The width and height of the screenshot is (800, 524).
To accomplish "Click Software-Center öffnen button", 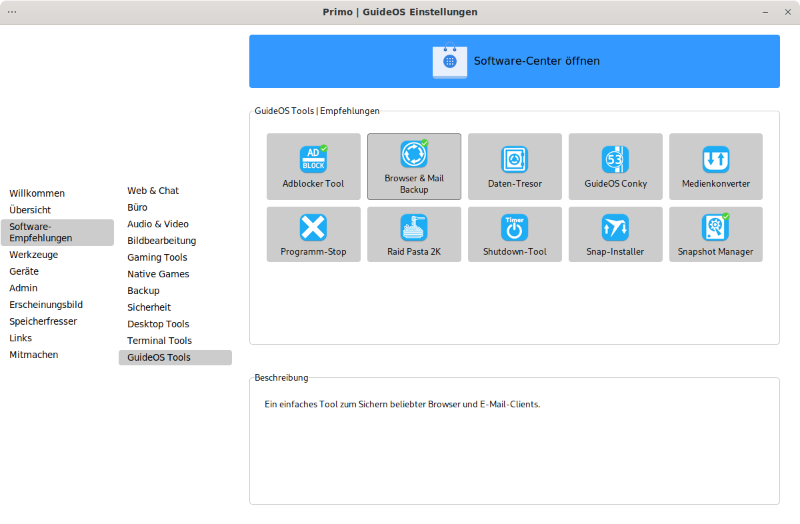I will point(514,61).
